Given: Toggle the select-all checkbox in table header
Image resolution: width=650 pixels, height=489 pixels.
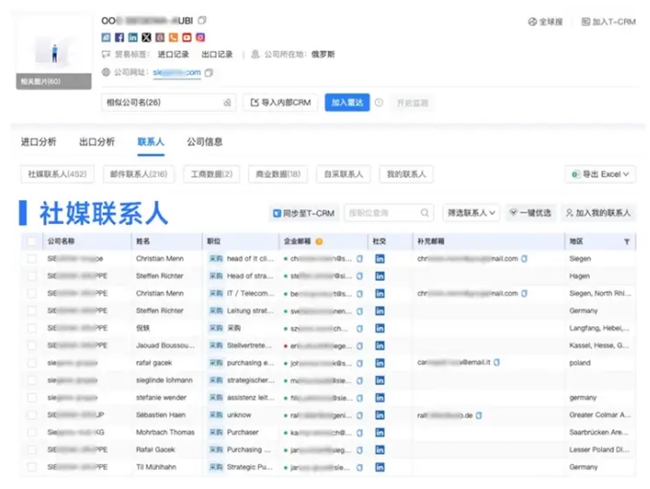Looking at the screenshot, I should coord(32,241).
